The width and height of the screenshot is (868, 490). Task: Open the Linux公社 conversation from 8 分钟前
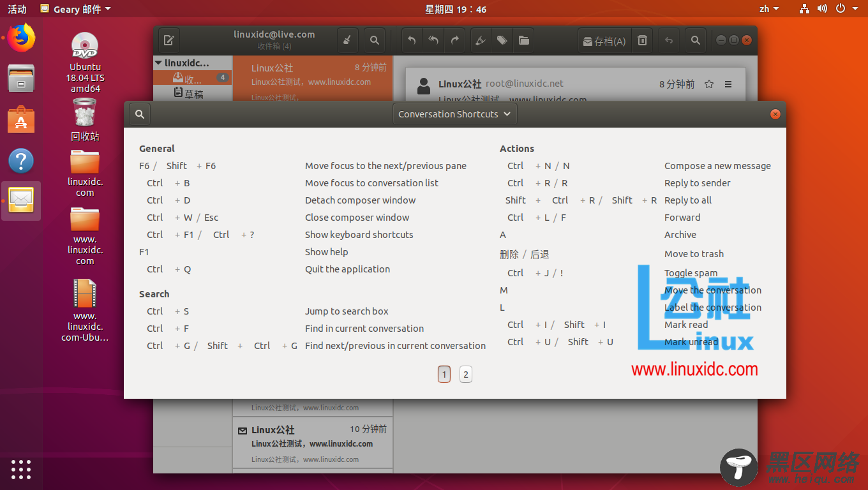(313, 79)
